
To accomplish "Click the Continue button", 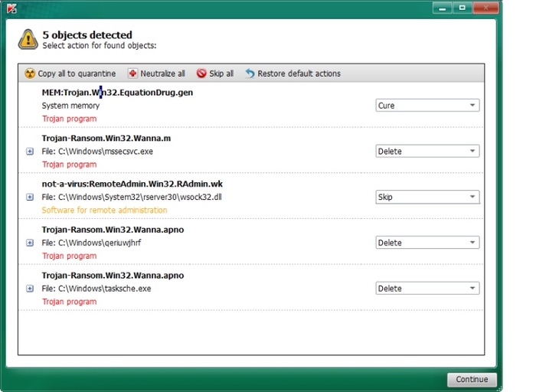I will 472,379.
